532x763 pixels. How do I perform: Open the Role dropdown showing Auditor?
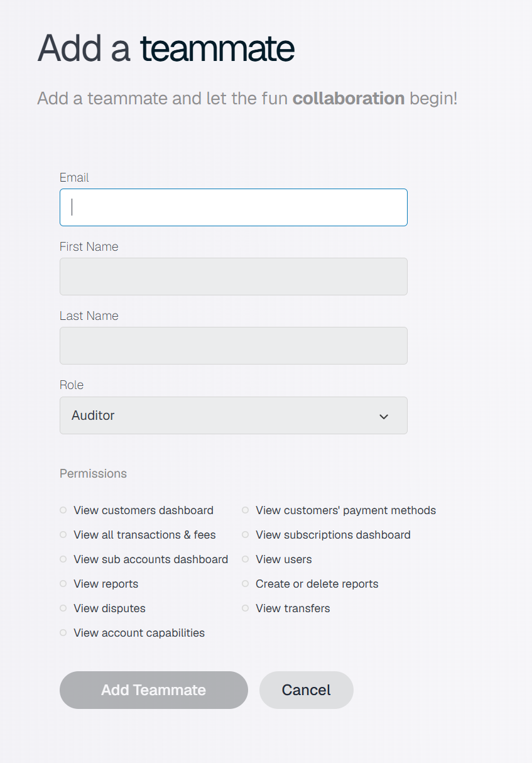(233, 415)
